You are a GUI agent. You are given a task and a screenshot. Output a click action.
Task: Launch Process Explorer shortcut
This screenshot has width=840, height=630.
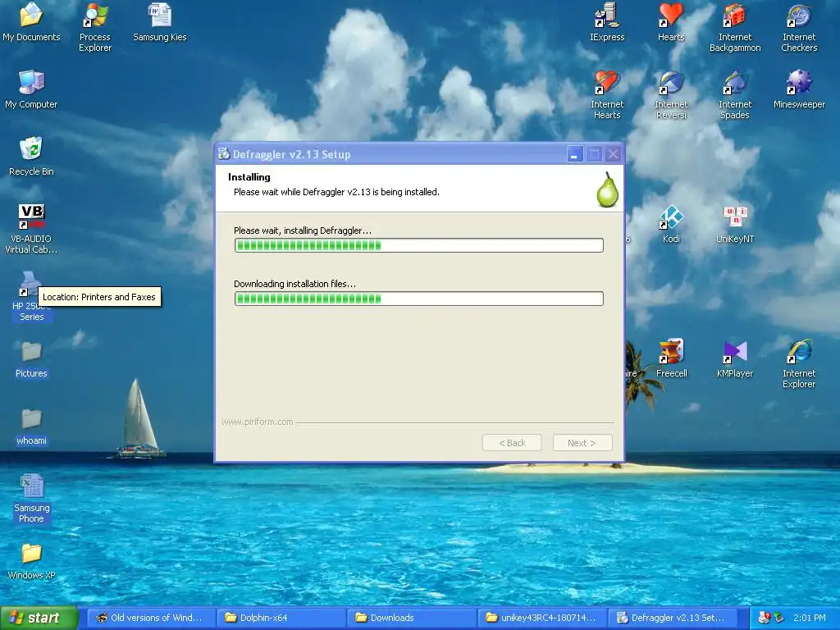(x=95, y=27)
